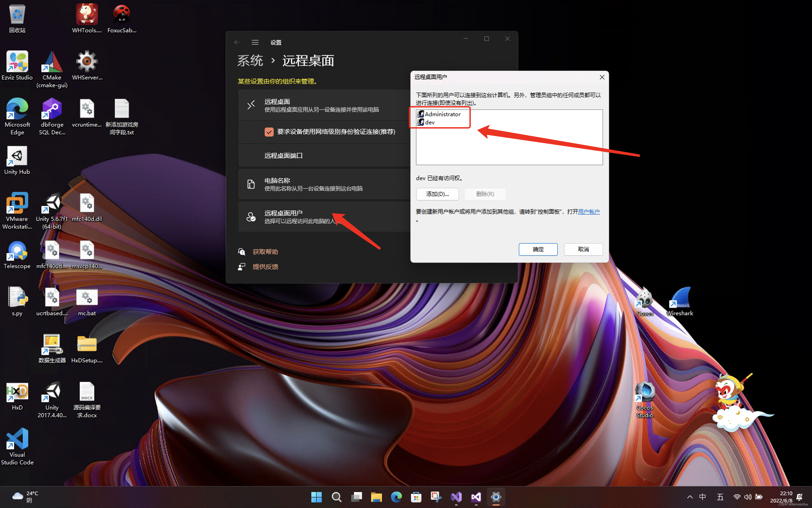Click the 获取帮助 link
The width and height of the screenshot is (812, 508).
[x=265, y=252]
